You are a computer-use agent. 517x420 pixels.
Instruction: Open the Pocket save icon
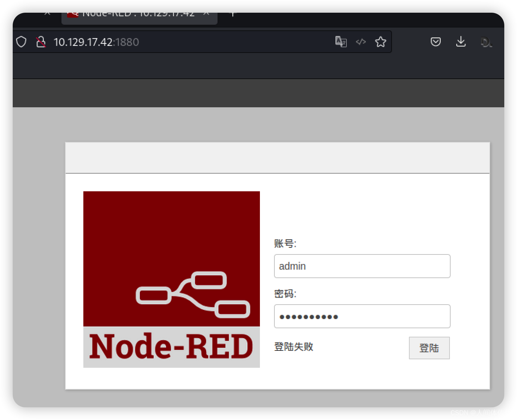pyautogui.click(x=436, y=42)
